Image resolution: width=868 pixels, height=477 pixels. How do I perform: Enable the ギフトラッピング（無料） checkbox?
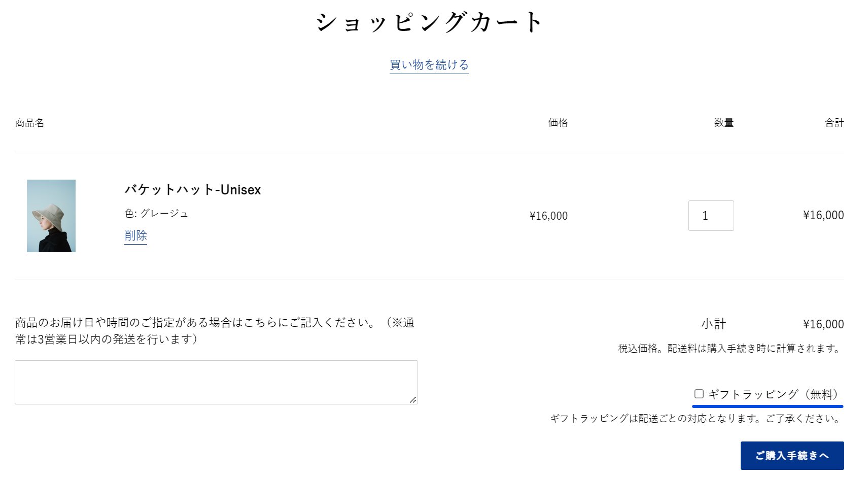(699, 394)
